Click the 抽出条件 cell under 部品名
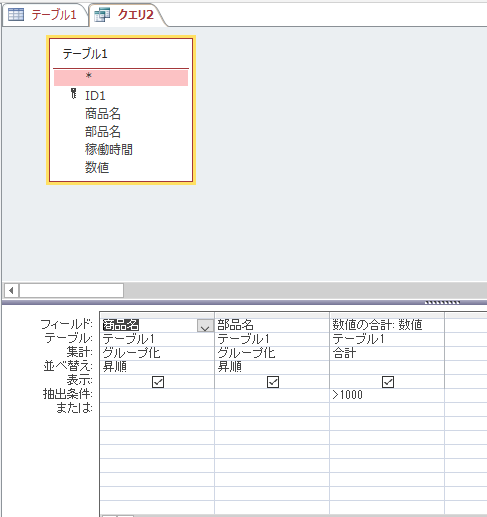487x517 pixels. tap(272, 395)
